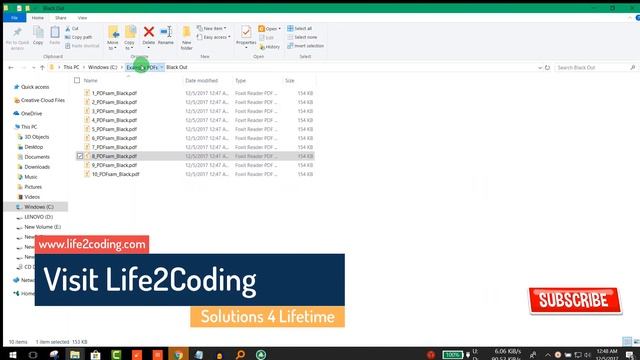The width and height of the screenshot is (640, 360).
Task: Click This PC in the breadcrumb
Action: click(x=71, y=67)
